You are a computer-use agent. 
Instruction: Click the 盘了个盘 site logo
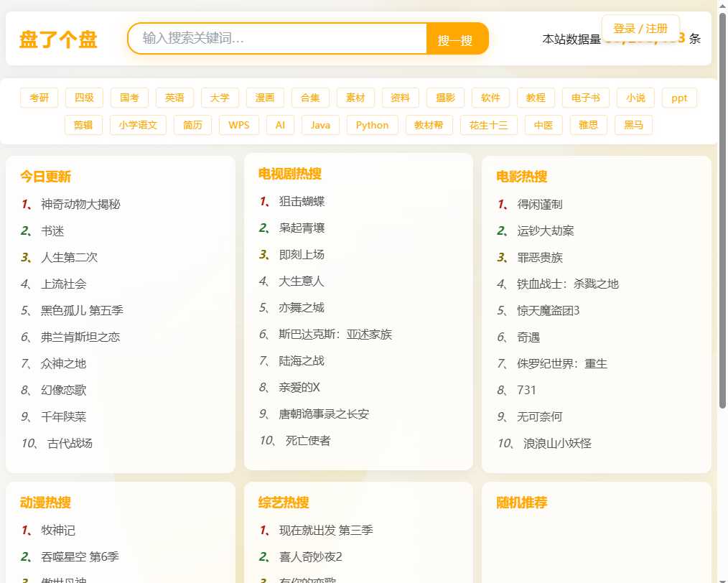coord(58,40)
